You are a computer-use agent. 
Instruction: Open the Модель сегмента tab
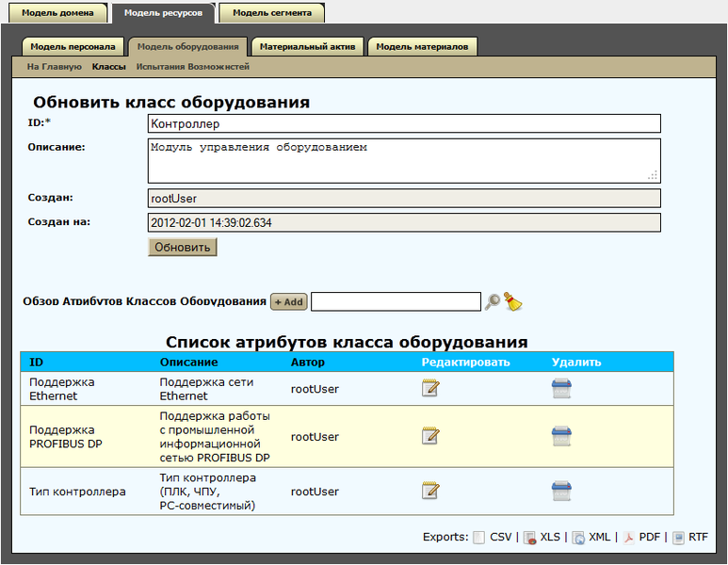(272, 13)
